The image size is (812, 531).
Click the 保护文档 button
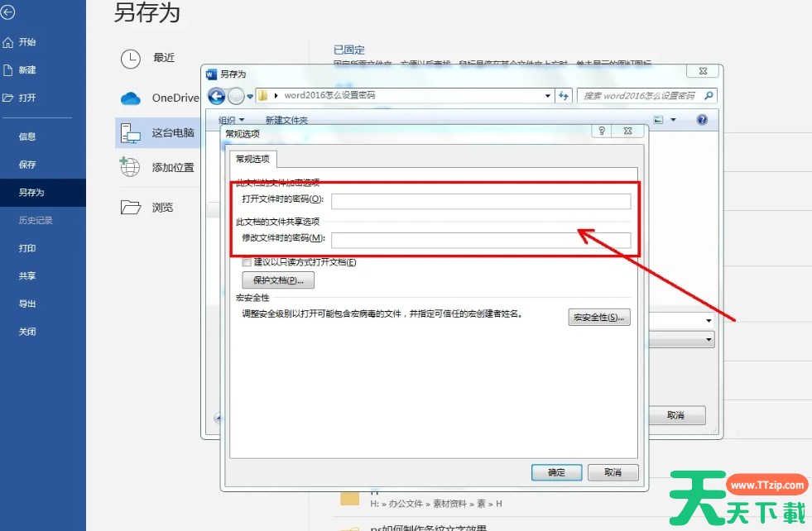coord(278,280)
